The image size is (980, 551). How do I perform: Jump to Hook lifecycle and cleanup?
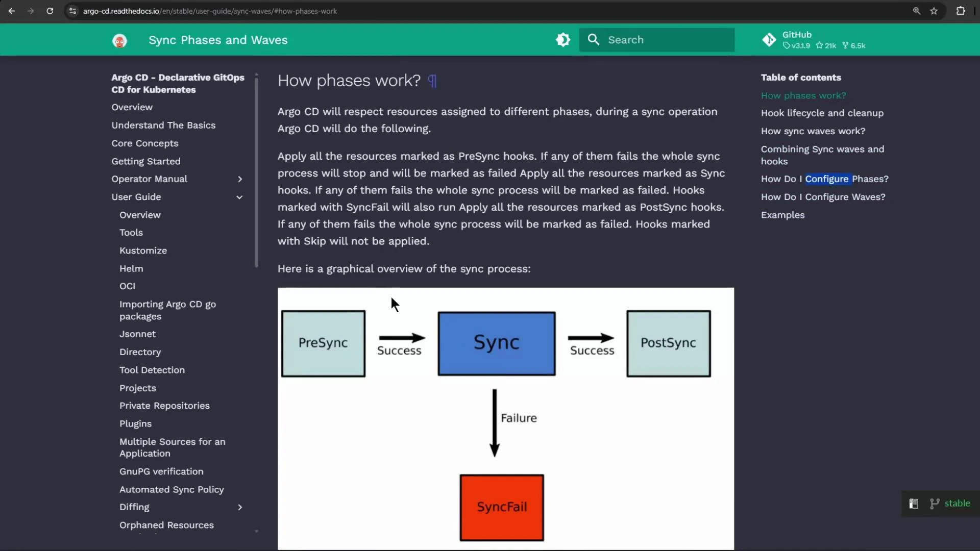(x=822, y=113)
